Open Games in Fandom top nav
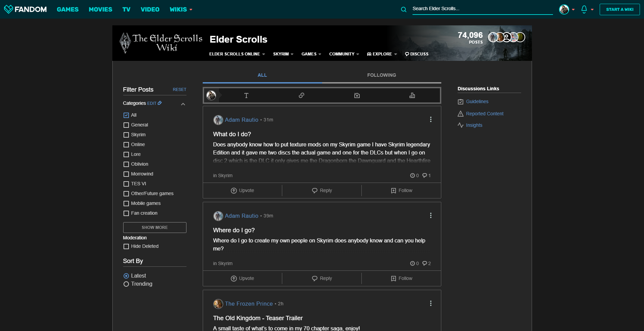This screenshot has height=331, width=644. pyautogui.click(x=68, y=9)
